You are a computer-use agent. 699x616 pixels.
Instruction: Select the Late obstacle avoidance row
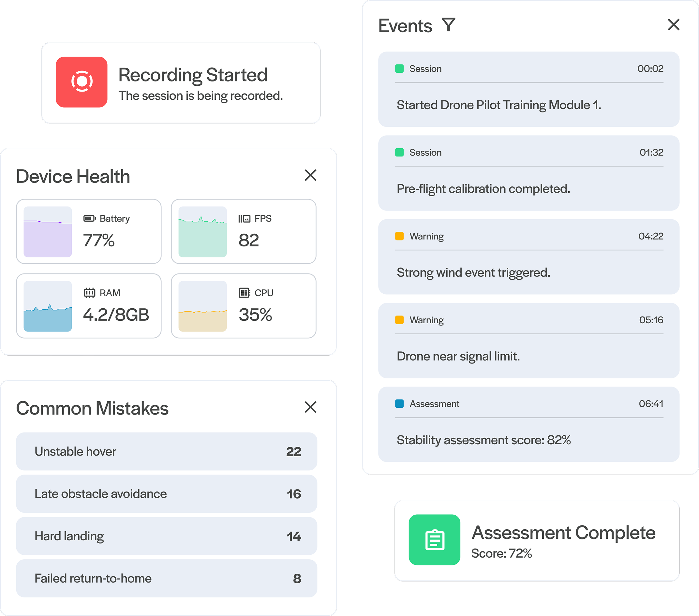pos(167,494)
